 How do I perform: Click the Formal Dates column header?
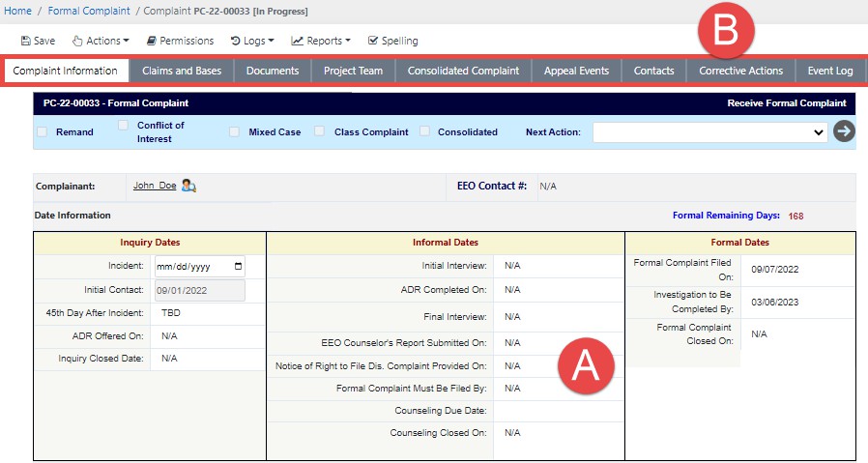pyautogui.click(x=739, y=243)
